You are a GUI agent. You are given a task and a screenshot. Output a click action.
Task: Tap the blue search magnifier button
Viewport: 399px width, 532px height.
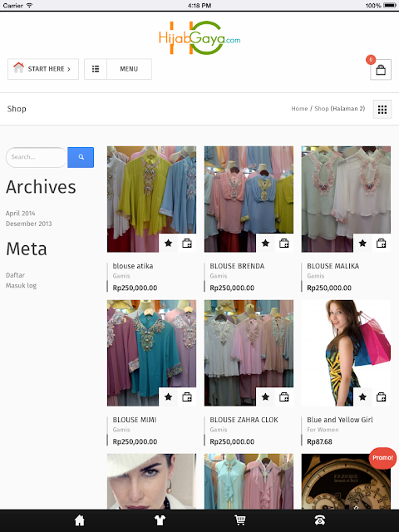pyautogui.click(x=81, y=157)
